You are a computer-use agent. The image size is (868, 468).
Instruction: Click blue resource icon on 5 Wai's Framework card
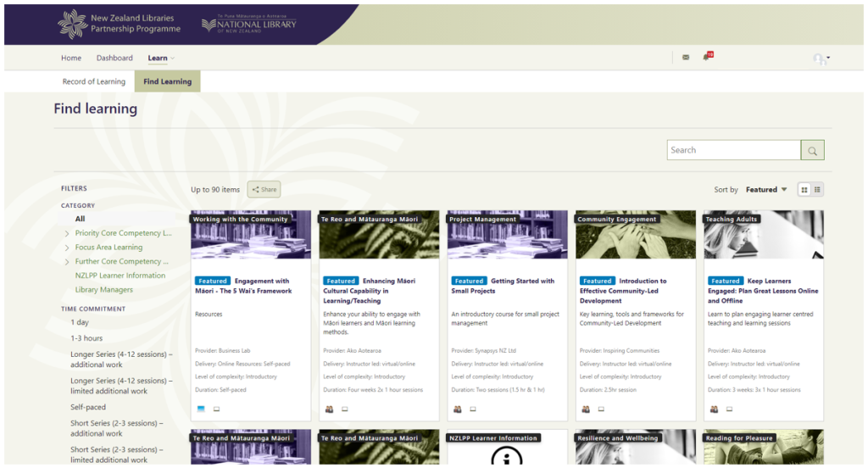(201, 409)
